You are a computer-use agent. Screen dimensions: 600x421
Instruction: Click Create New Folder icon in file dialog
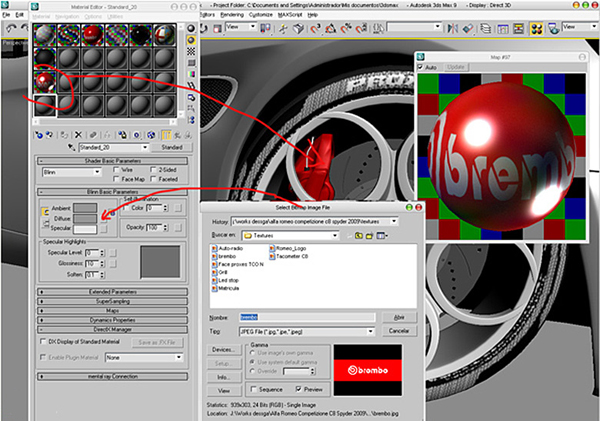pos(369,235)
